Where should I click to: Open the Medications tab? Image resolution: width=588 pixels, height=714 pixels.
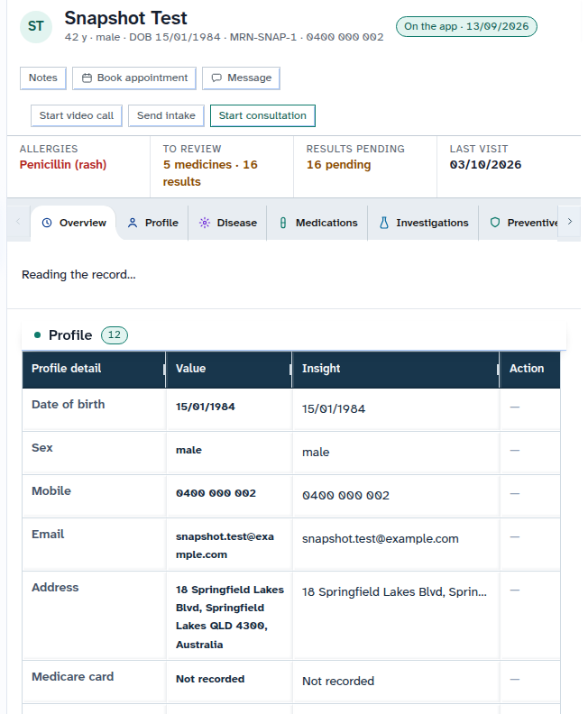(x=317, y=223)
